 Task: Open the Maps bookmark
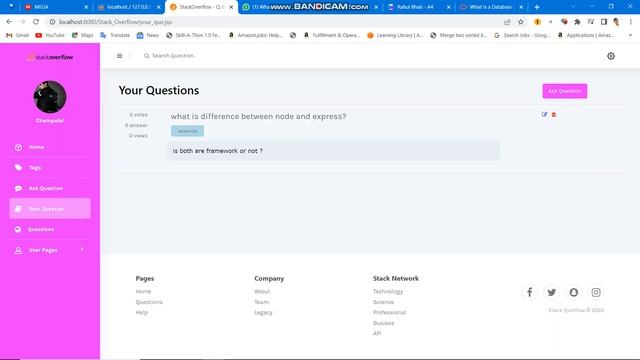coord(82,36)
